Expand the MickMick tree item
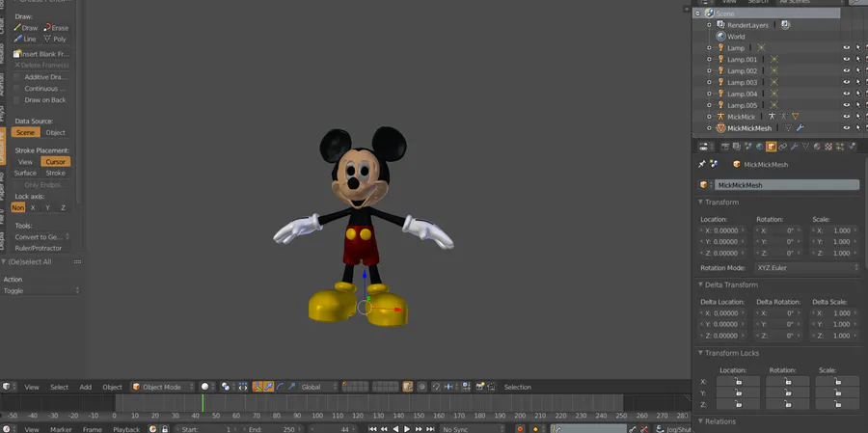Viewport: 868px width, 433px height. click(x=709, y=117)
